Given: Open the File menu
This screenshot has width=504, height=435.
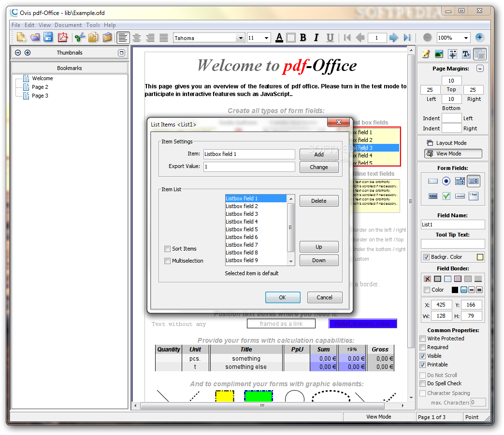Looking at the screenshot, I should (16, 25).
